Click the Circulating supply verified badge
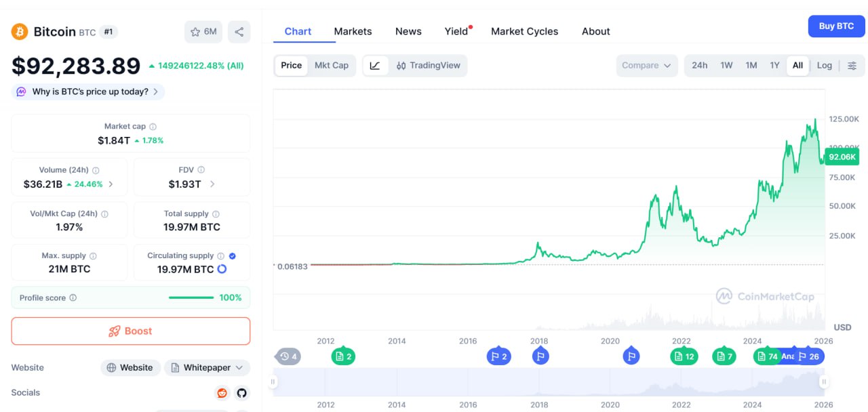The width and height of the screenshot is (868, 412). click(233, 255)
